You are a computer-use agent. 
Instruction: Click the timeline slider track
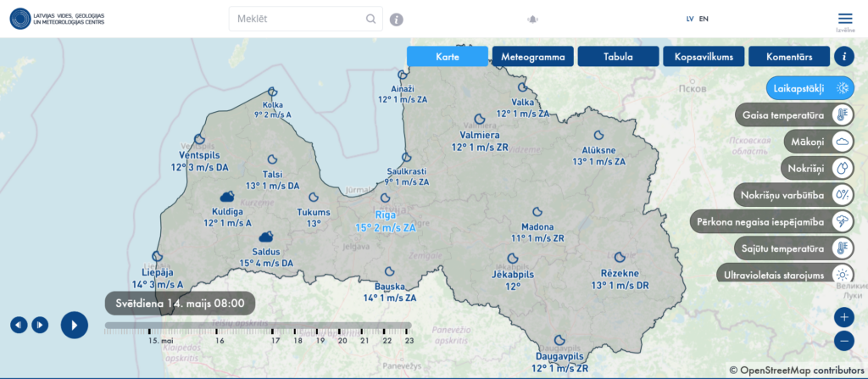[258, 325]
